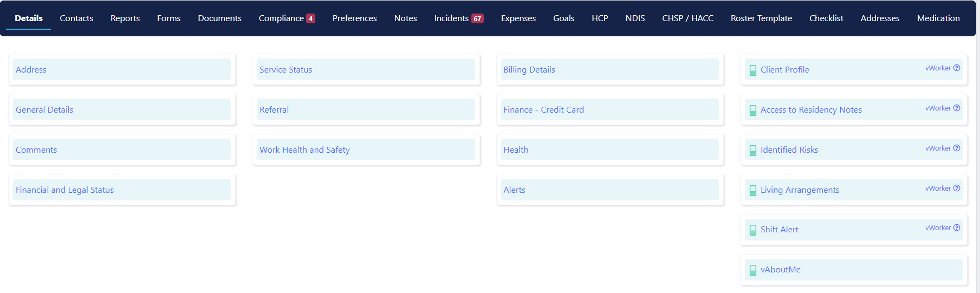Click the phone icon beside Client Profile
980x293 pixels.
752,70
